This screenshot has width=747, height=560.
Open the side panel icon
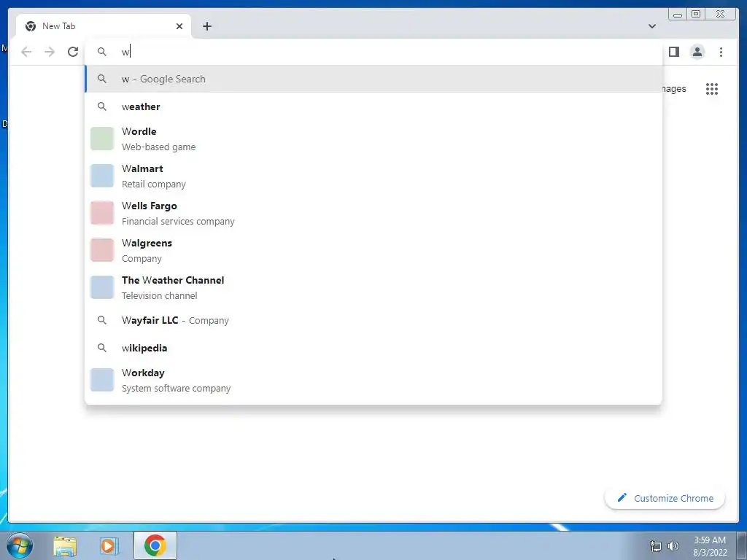coord(673,52)
